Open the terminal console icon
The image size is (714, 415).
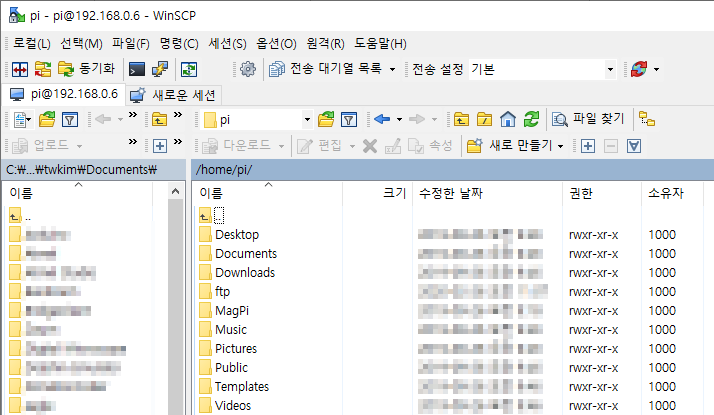pos(137,70)
